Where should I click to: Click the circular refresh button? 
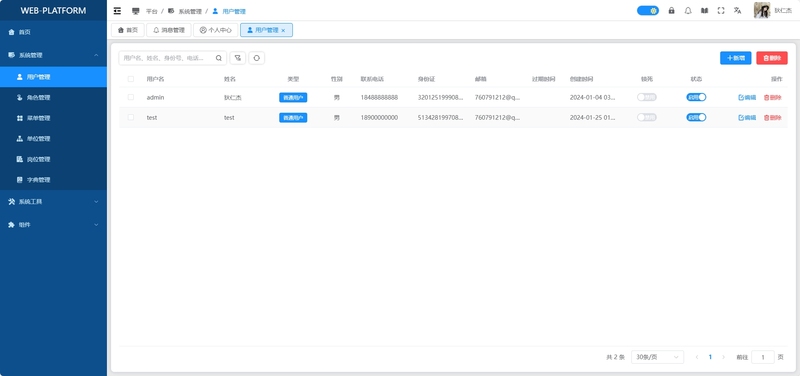click(257, 58)
